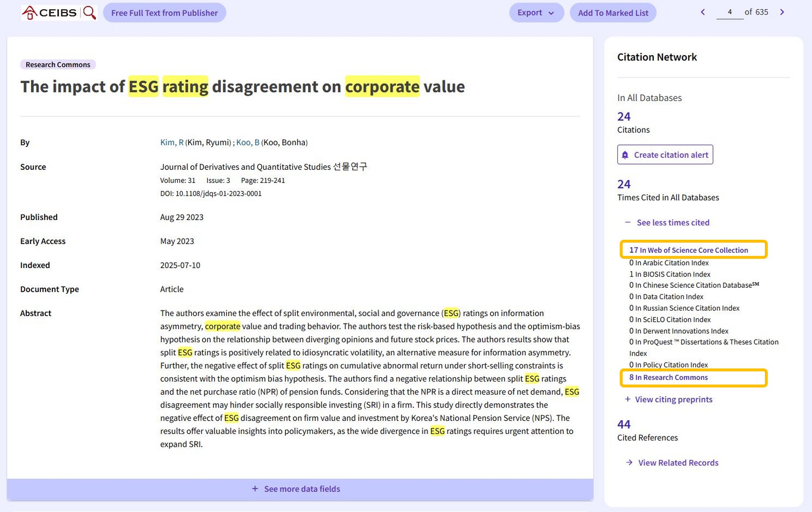Click the record number input field
Screen dimensions: 812x512
(x=730, y=12)
